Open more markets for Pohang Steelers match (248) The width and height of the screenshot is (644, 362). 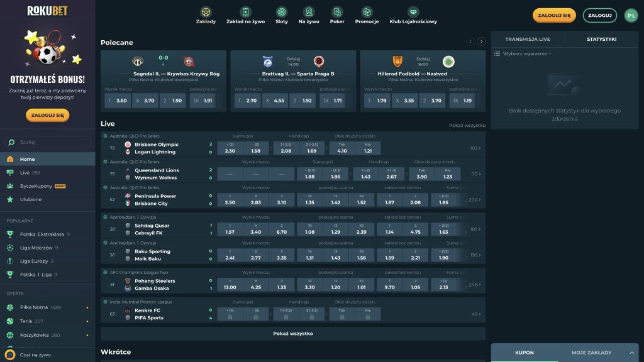[474, 285]
